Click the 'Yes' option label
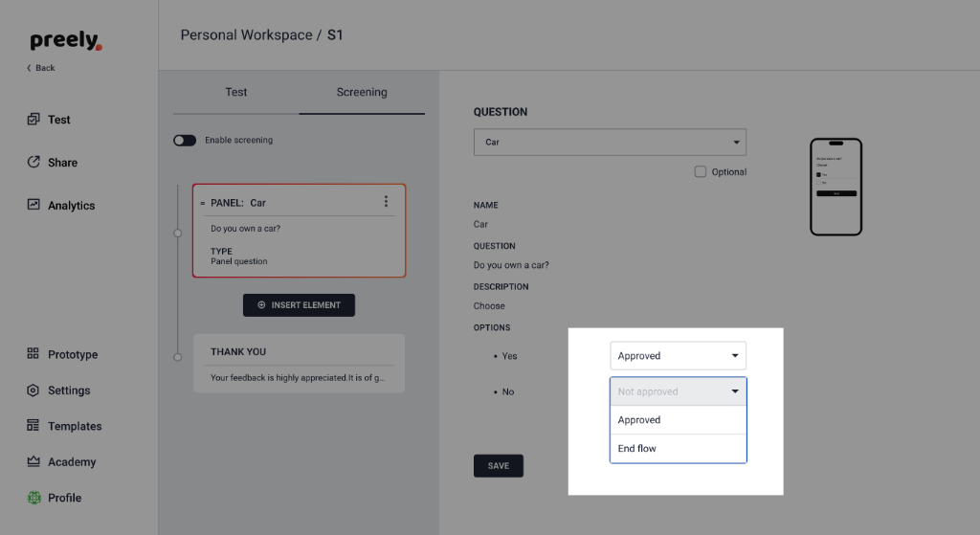 coord(509,356)
